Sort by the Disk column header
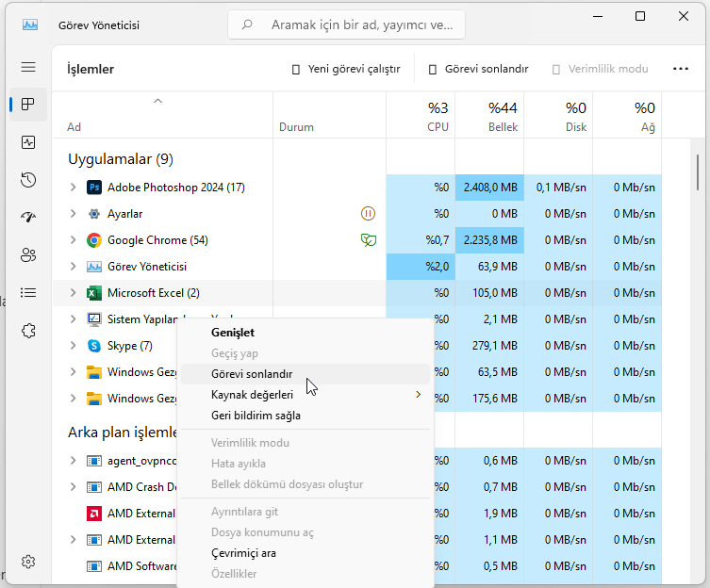710x588 pixels. point(558,116)
